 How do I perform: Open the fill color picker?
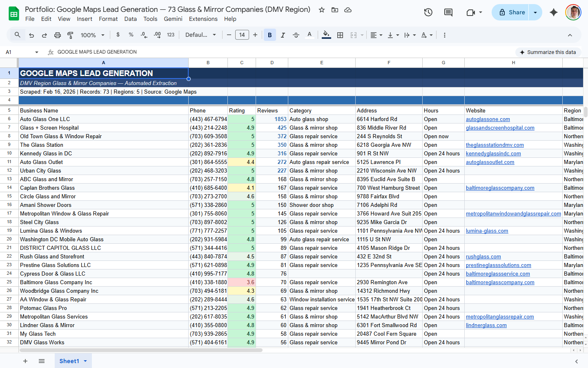pos(326,35)
